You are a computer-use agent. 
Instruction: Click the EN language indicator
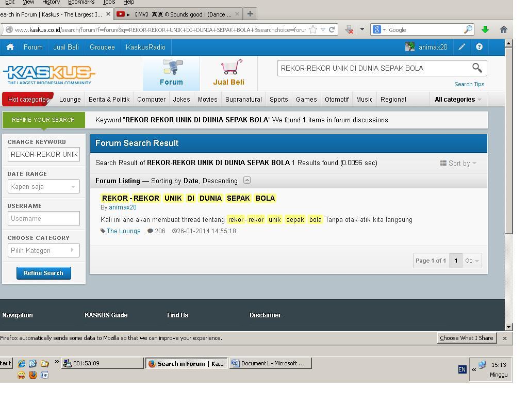point(462,369)
